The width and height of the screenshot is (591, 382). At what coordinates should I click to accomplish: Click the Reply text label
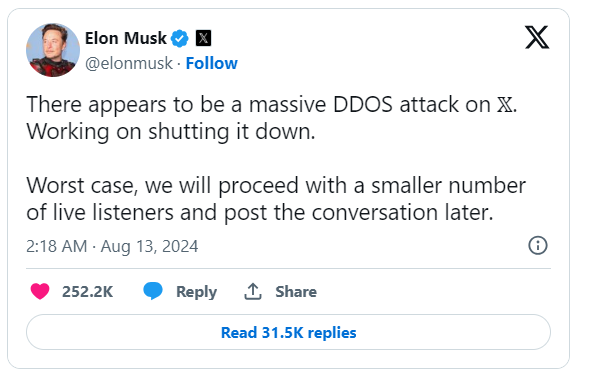196,292
